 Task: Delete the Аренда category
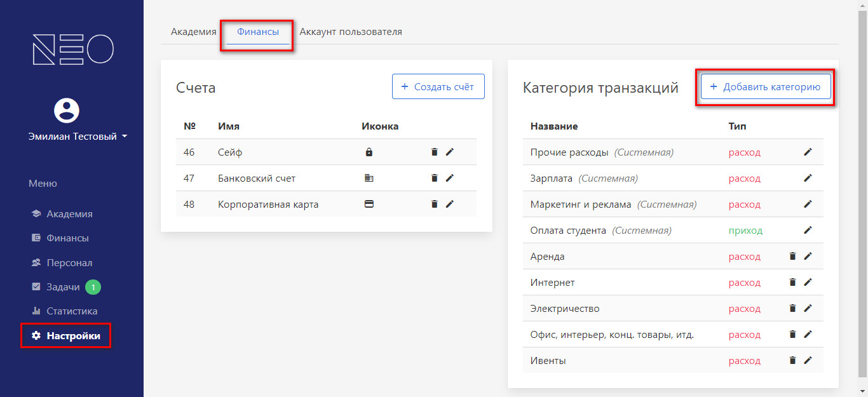[792, 256]
